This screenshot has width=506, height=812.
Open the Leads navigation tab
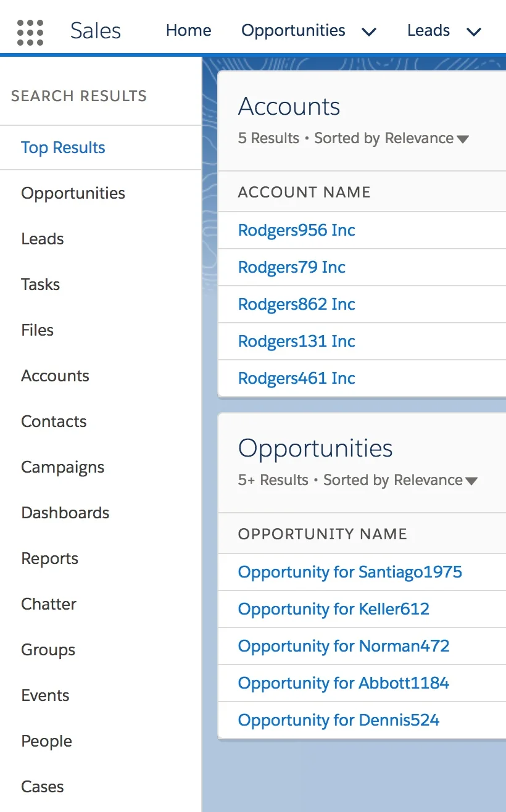428,30
